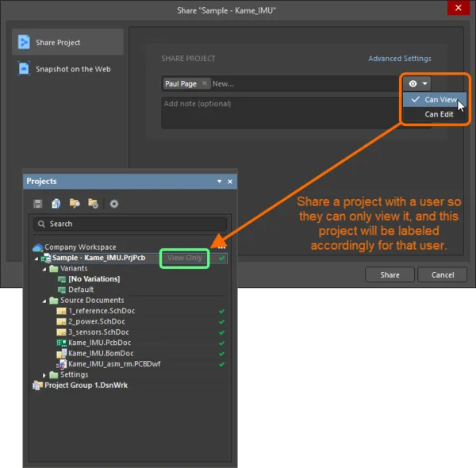Cancel the share dialog
The height and width of the screenshot is (468, 476).
point(443,274)
